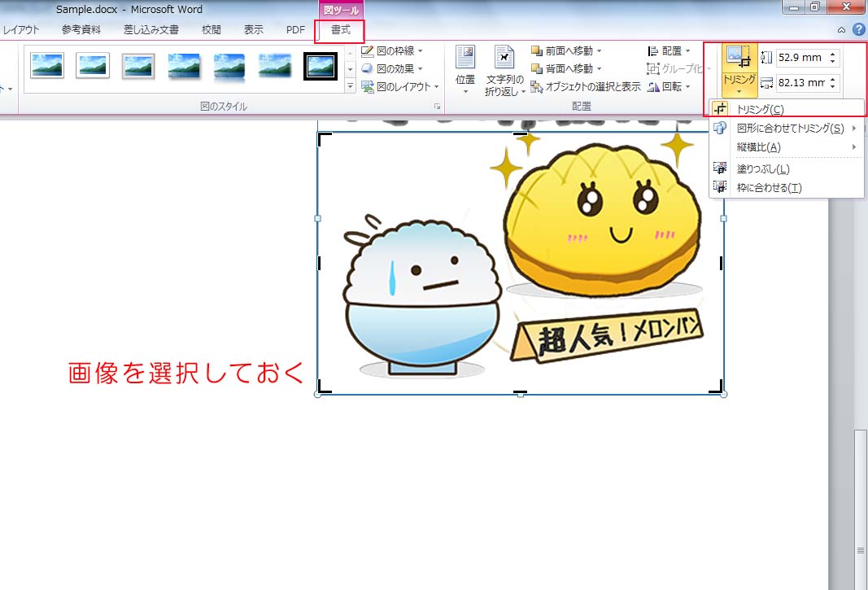The image size is (868, 590).
Task: Expand the 図の枠線 dropdown arrow
Action: 420,51
